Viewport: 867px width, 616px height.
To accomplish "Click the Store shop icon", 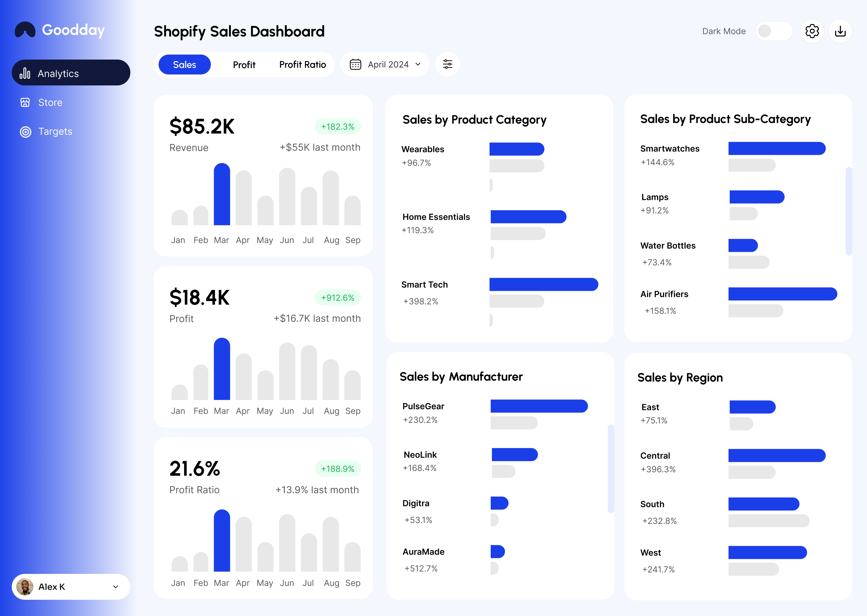I will (x=25, y=102).
